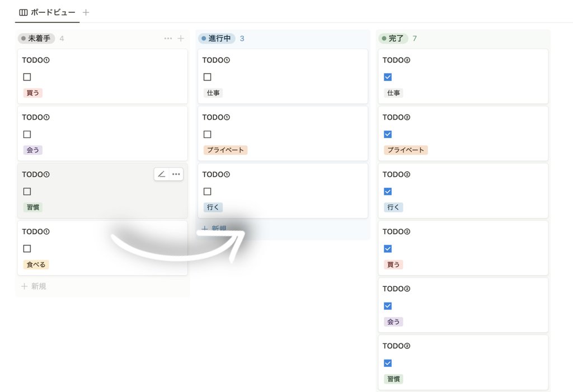Viewport: 573px width, 392px height.
Task: Switch to the ボードビュー tab
Action: pyautogui.click(x=47, y=12)
